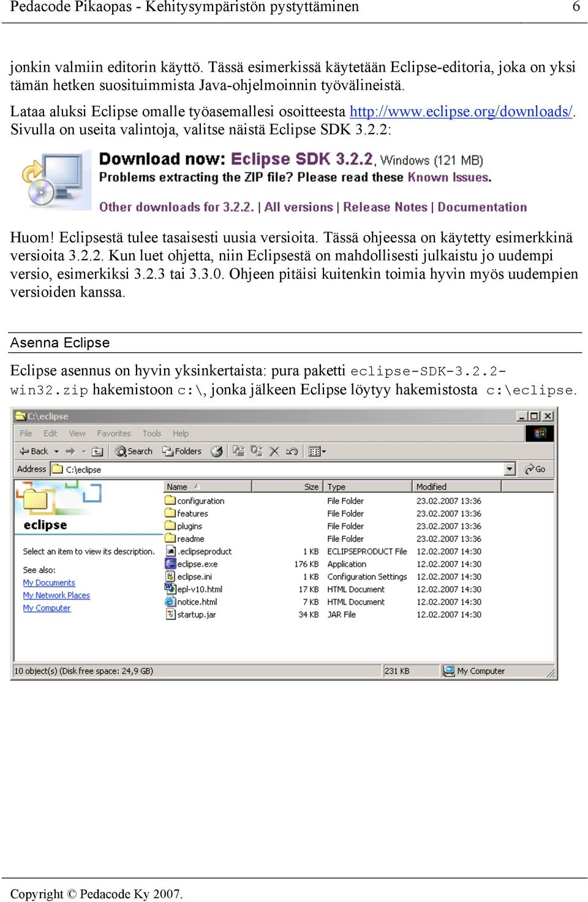Image resolution: width=588 pixels, height=902 pixels.
Task: Open the Views dropdown button
Action: coord(317,451)
